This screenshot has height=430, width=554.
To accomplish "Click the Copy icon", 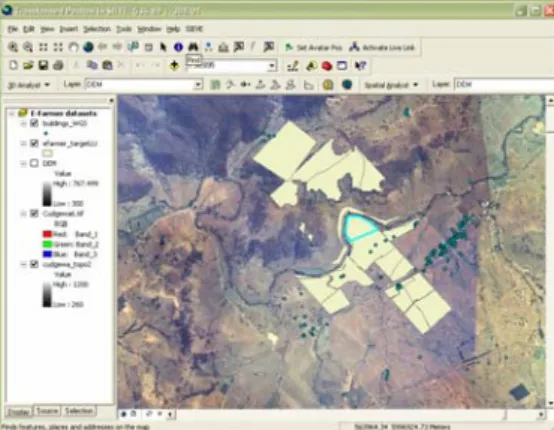I will tap(92, 65).
